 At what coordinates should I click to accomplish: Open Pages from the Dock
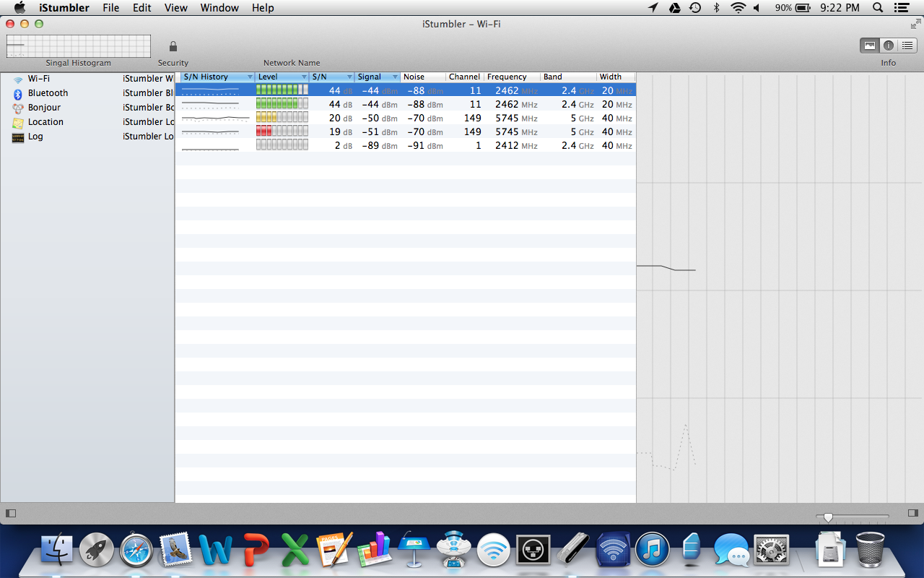pos(334,549)
